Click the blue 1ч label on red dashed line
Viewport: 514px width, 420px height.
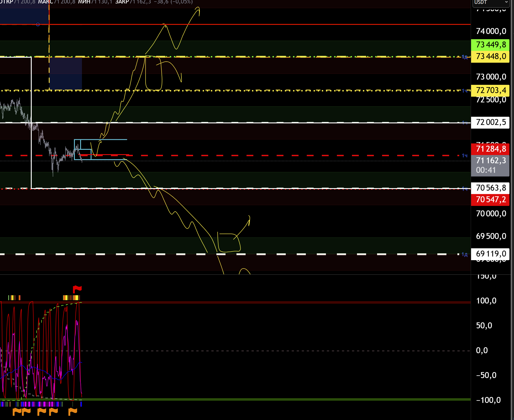(x=464, y=156)
